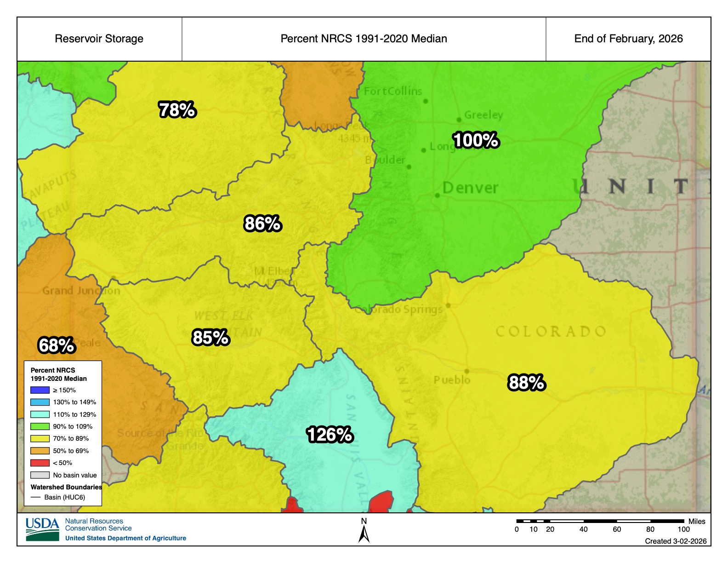The width and height of the screenshot is (728, 563).
Task: Click the United States Department of Agriculture text
Action: (x=125, y=538)
